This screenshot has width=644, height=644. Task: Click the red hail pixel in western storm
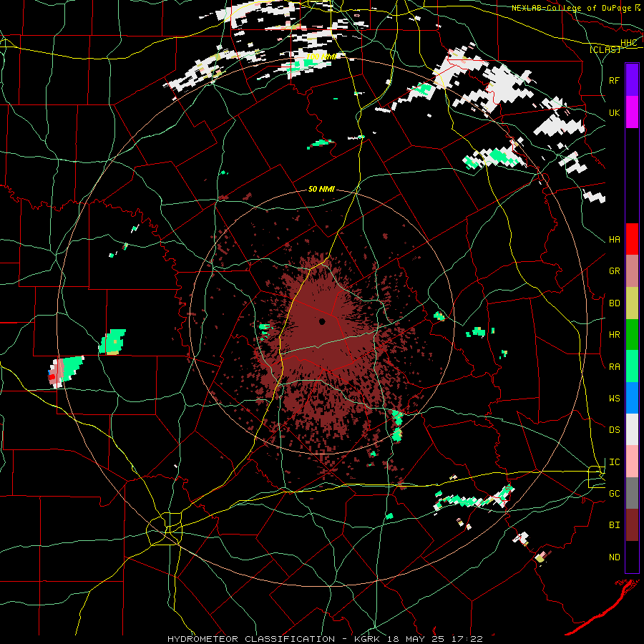pyautogui.click(x=52, y=376)
